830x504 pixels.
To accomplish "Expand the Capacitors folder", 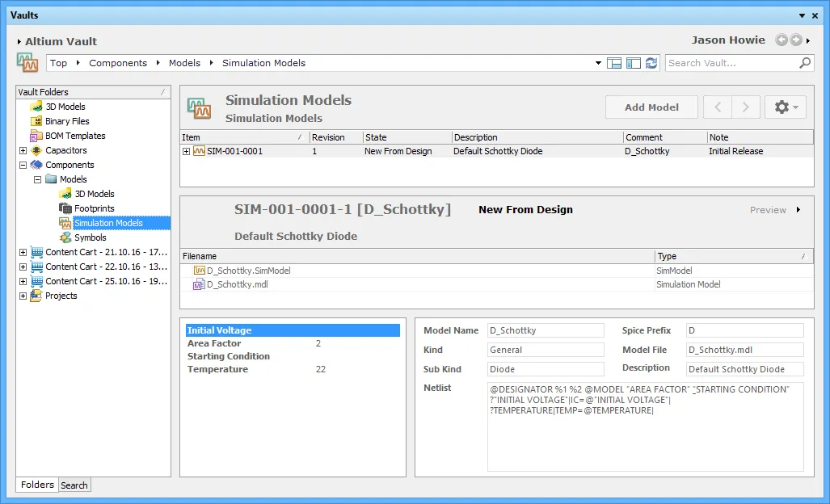I will coord(23,151).
